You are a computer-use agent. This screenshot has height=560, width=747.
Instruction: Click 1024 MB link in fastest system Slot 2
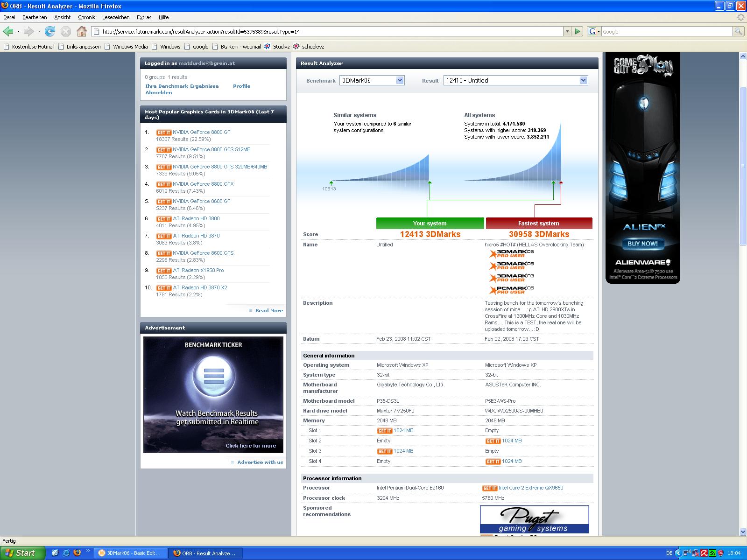click(x=512, y=441)
